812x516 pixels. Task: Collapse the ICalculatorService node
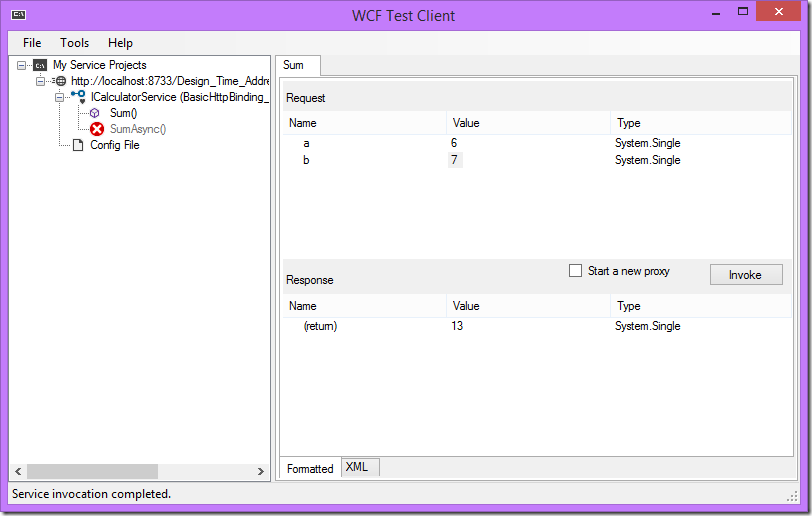pyautogui.click(x=59, y=97)
